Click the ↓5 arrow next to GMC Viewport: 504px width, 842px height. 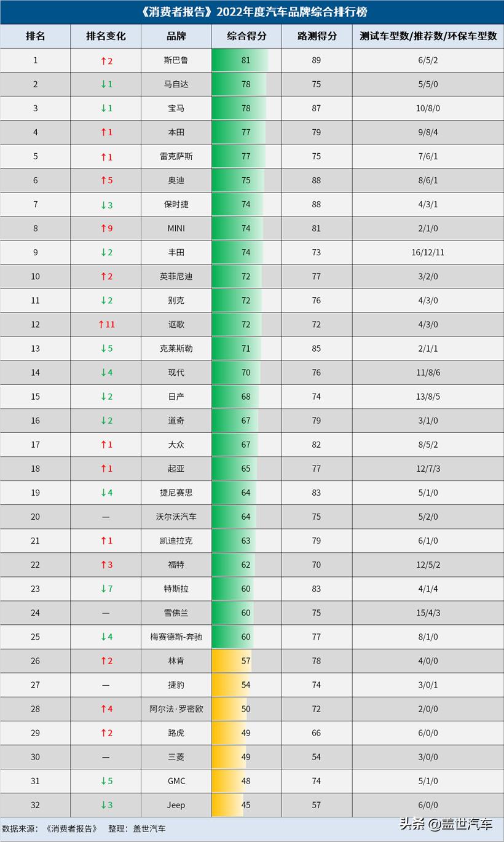[x=106, y=781]
